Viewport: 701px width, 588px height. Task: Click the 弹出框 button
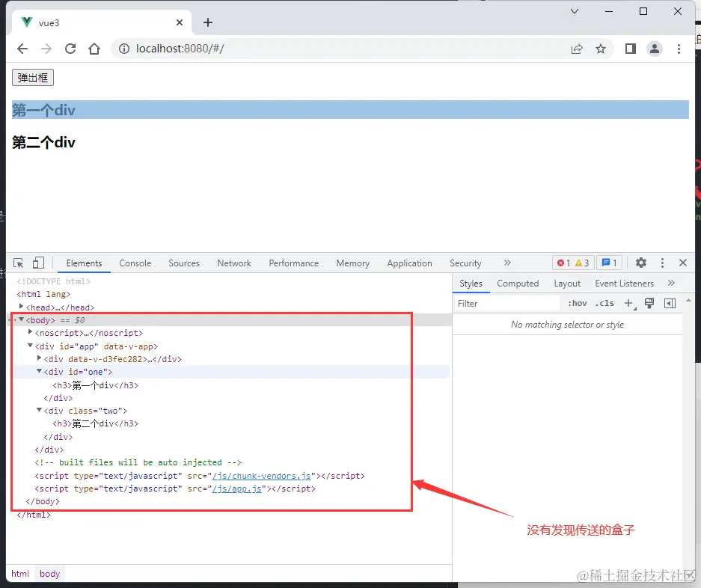pos(33,78)
